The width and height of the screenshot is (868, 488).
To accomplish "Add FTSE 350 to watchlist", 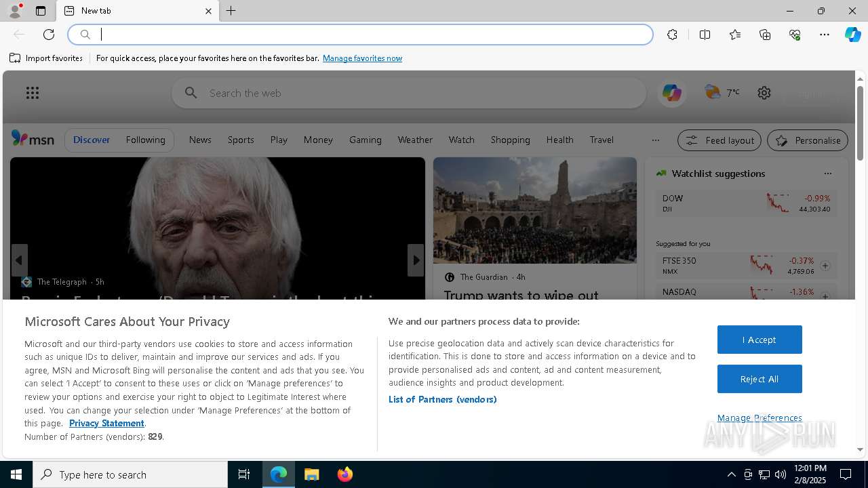I will pyautogui.click(x=825, y=266).
